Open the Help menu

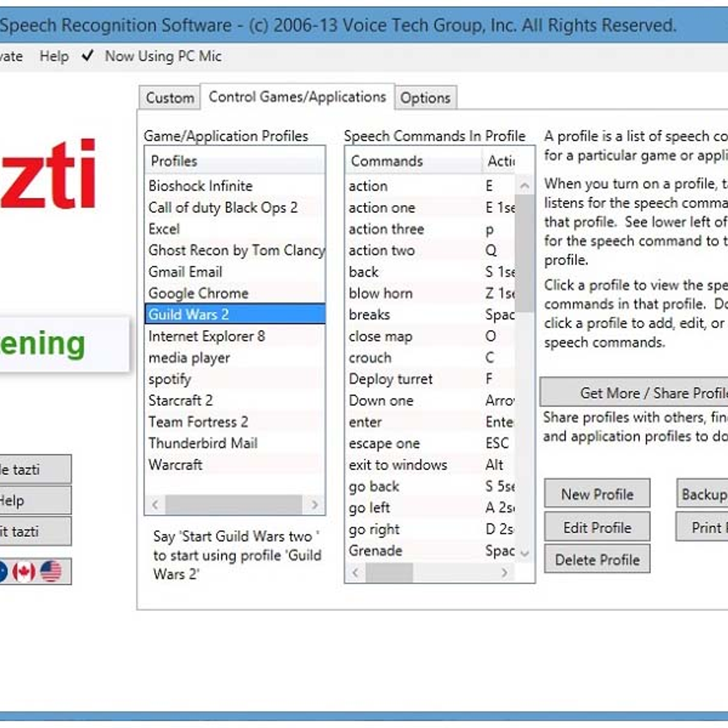[x=54, y=56]
